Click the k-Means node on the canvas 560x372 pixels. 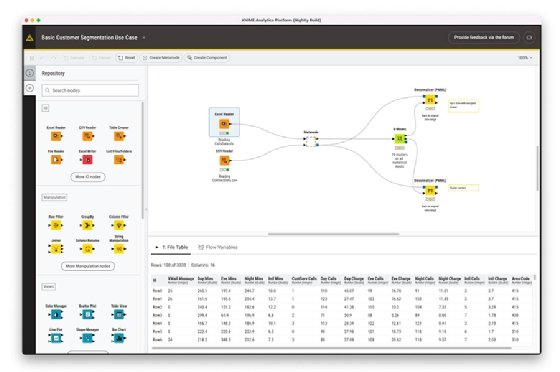[x=400, y=139]
